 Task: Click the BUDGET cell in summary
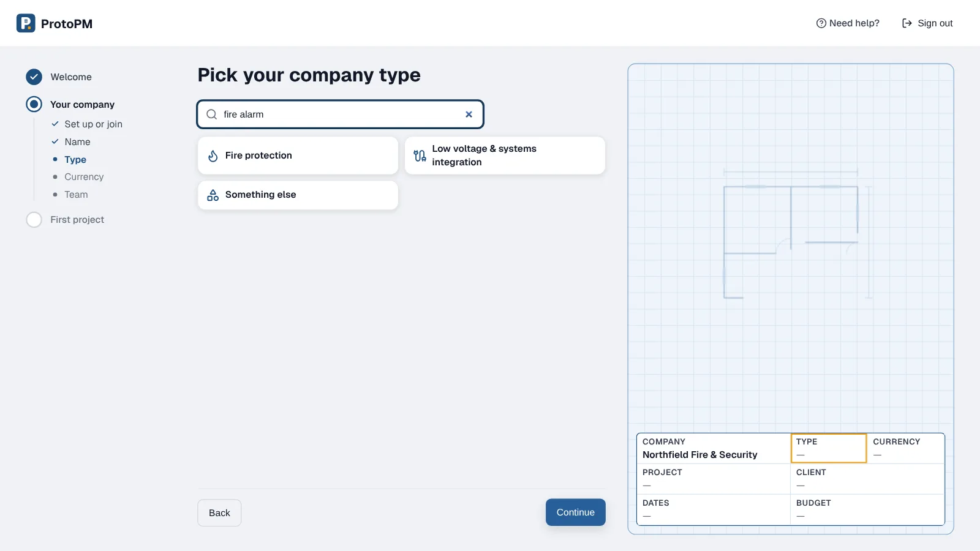tap(867, 509)
